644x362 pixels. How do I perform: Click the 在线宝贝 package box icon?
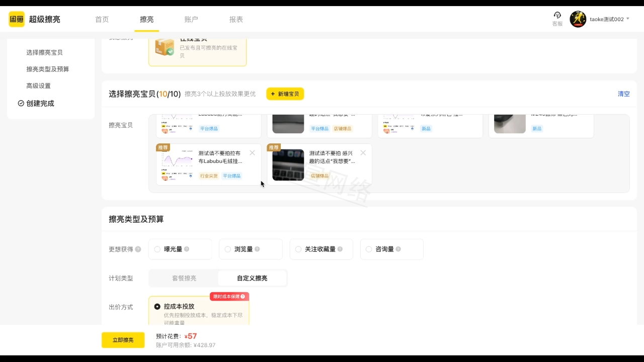pyautogui.click(x=165, y=46)
